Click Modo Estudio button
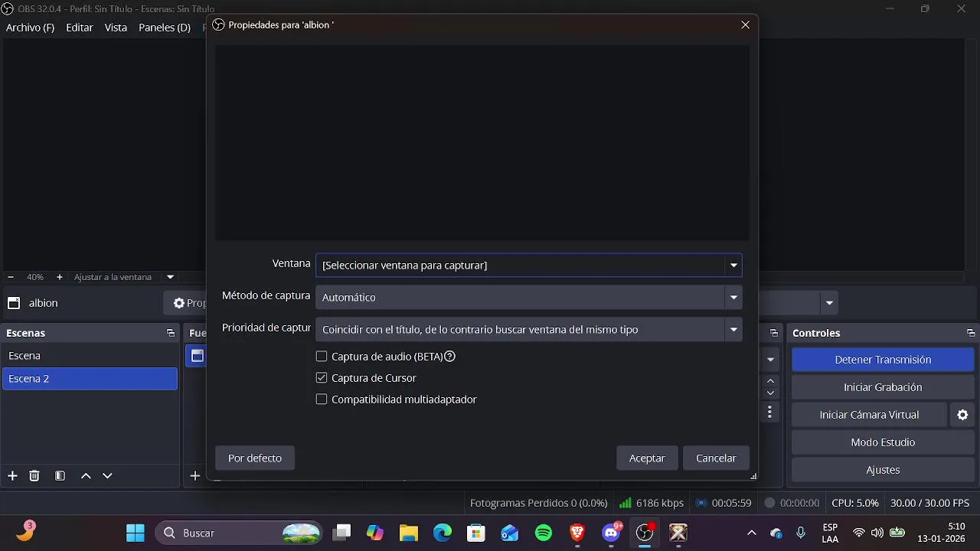 (x=883, y=442)
